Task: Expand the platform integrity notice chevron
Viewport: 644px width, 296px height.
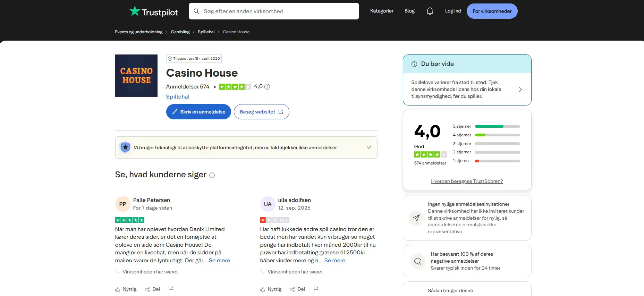Action: pos(369,147)
